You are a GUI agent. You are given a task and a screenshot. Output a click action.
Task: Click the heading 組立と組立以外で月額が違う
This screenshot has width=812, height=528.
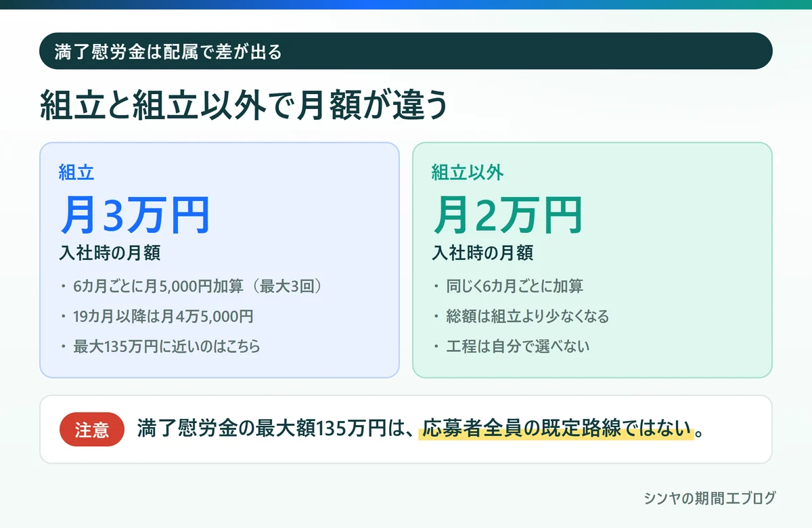244,106
